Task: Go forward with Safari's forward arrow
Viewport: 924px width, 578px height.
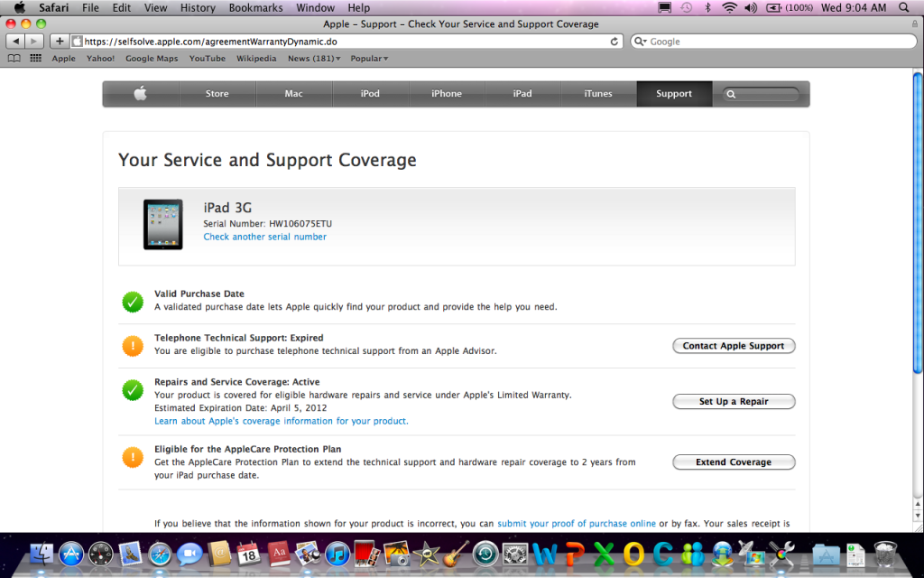Action: coord(34,42)
